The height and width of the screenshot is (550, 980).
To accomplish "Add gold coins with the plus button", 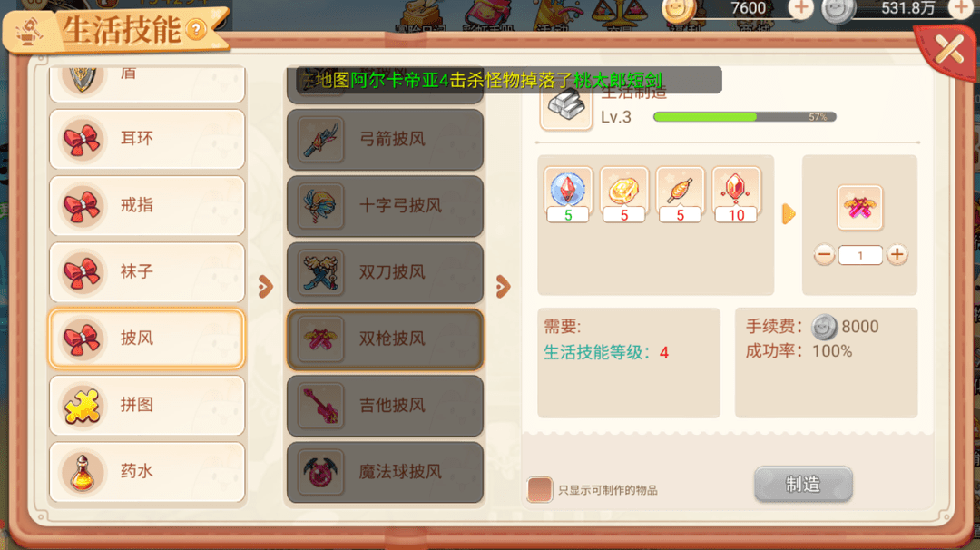I will pos(800,9).
